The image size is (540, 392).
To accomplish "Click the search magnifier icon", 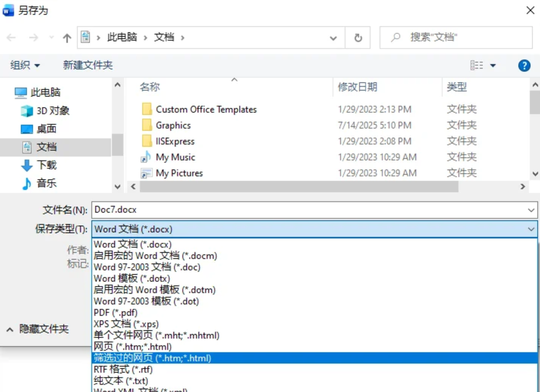I will (396, 37).
